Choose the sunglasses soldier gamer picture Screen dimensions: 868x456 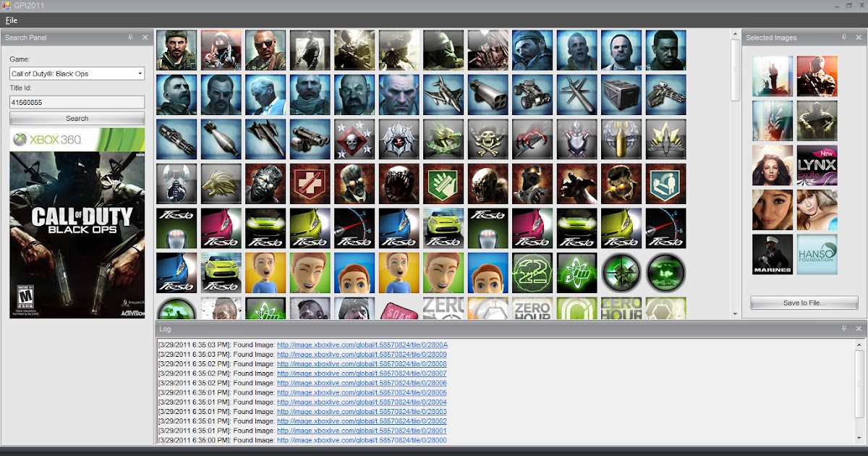265,50
